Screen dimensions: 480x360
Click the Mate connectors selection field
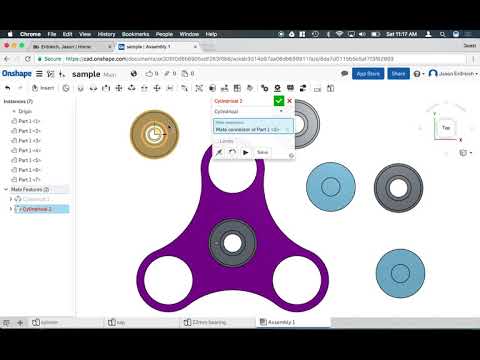(x=253, y=126)
